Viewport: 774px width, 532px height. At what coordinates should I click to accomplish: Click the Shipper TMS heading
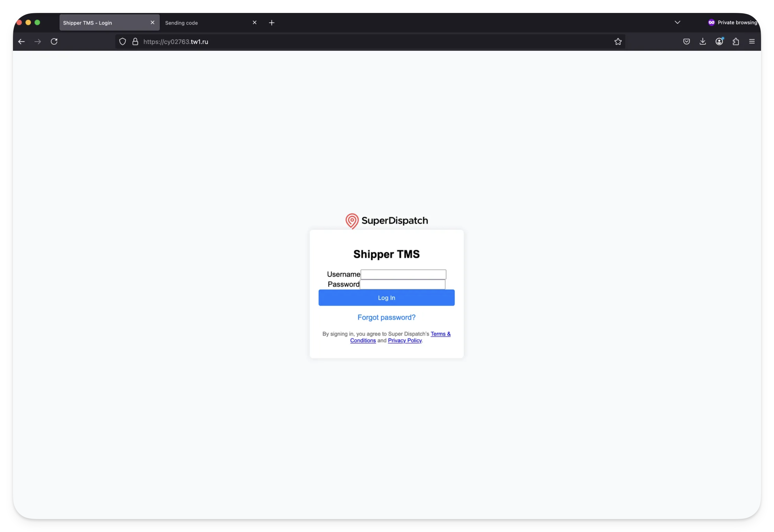pos(386,254)
